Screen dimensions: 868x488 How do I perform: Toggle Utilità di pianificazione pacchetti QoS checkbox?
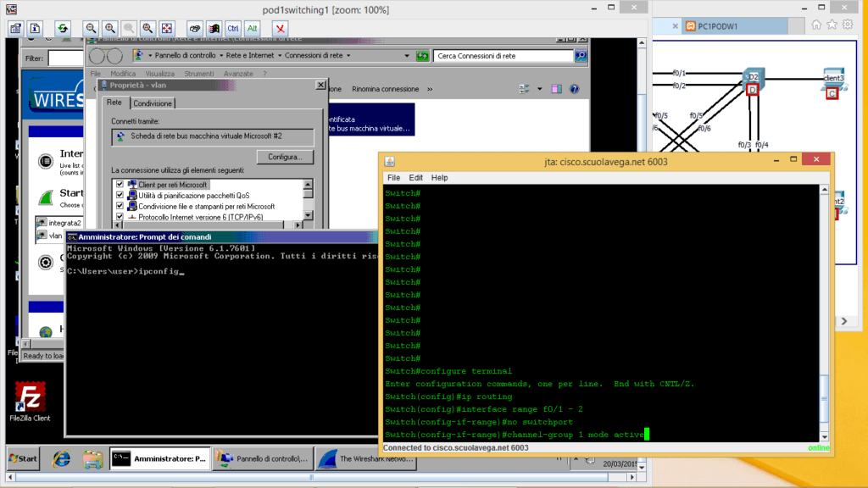[x=120, y=195]
